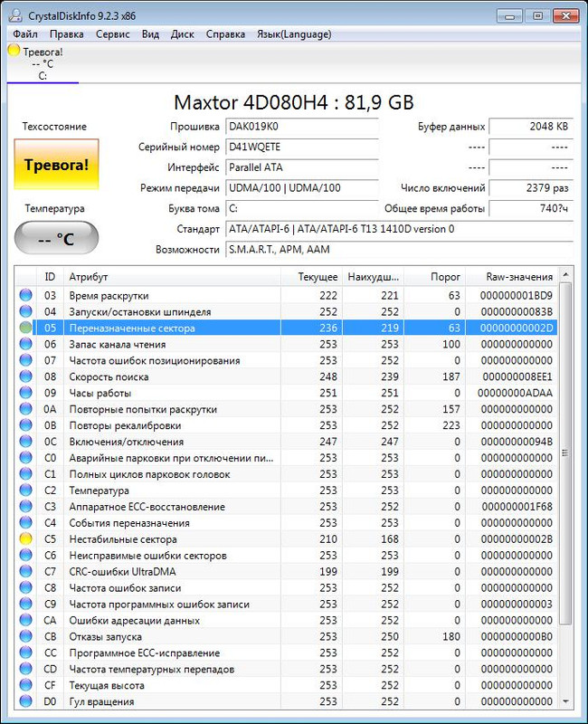Open the Вид menu
The width and height of the screenshot is (588, 724).
(x=150, y=34)
